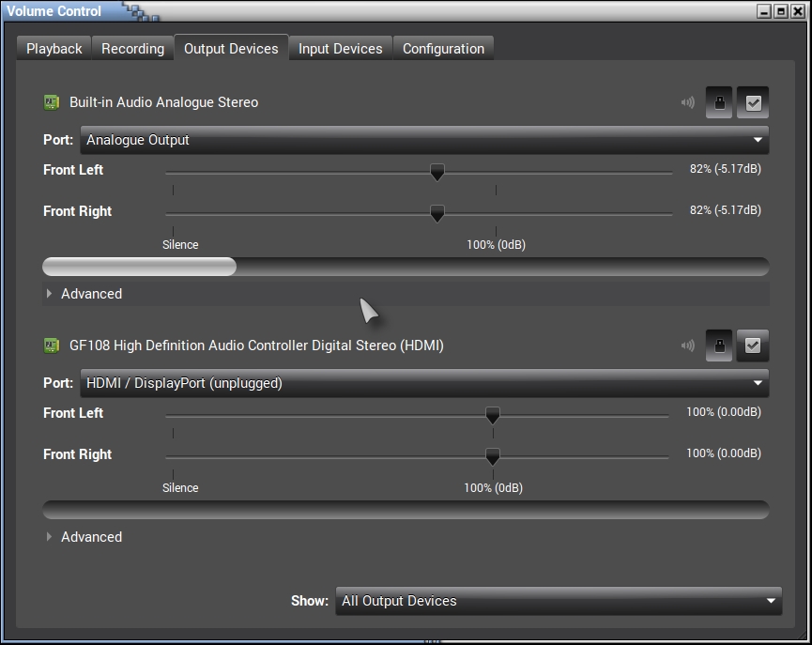Toggle channel lock for Built-in Audio
The image size is (812, 645).
[720, 103]
